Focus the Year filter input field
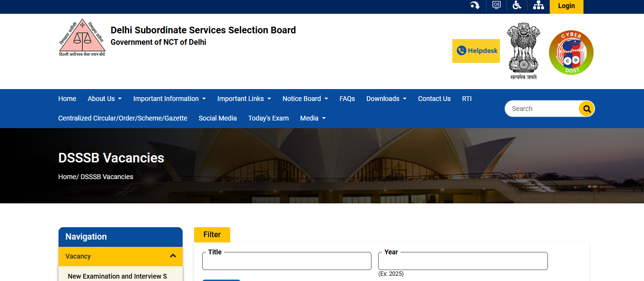 (x=463, y=261)
